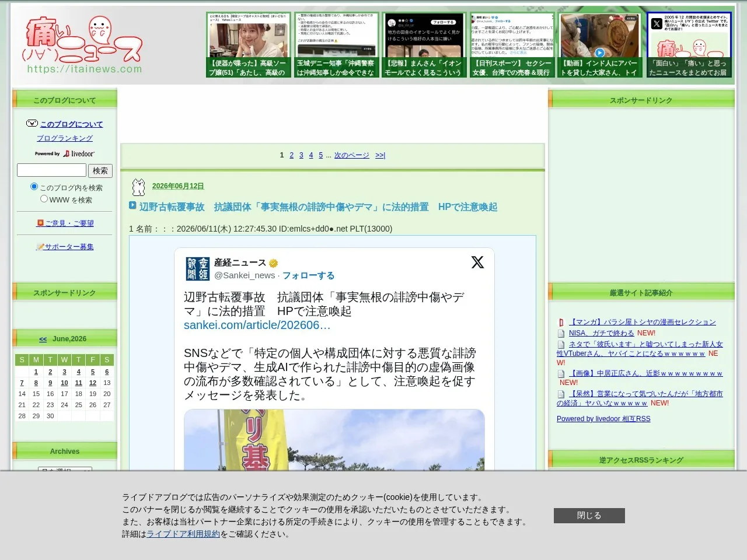
Task: Open the ライブドア利用規約 link
Action: pos(183,534)
